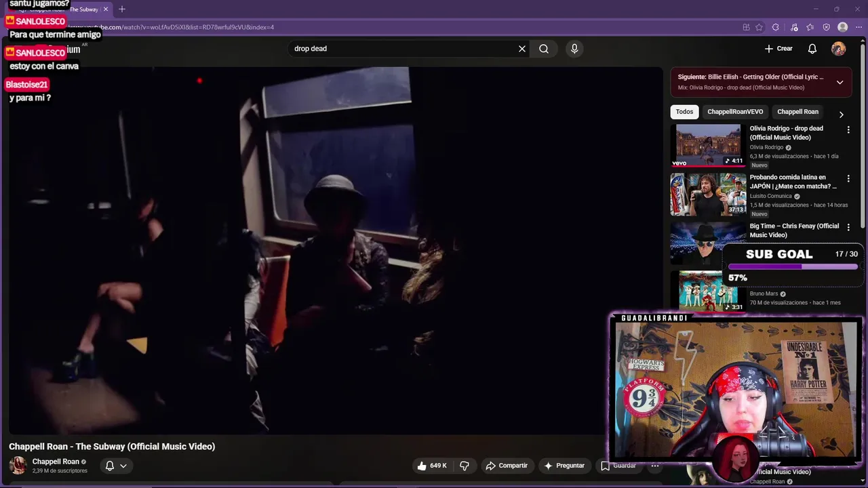This screenshot has height=488, width=868.
Task: Open the browser settings ellipsis menu
Action: [x=859, y=27]
